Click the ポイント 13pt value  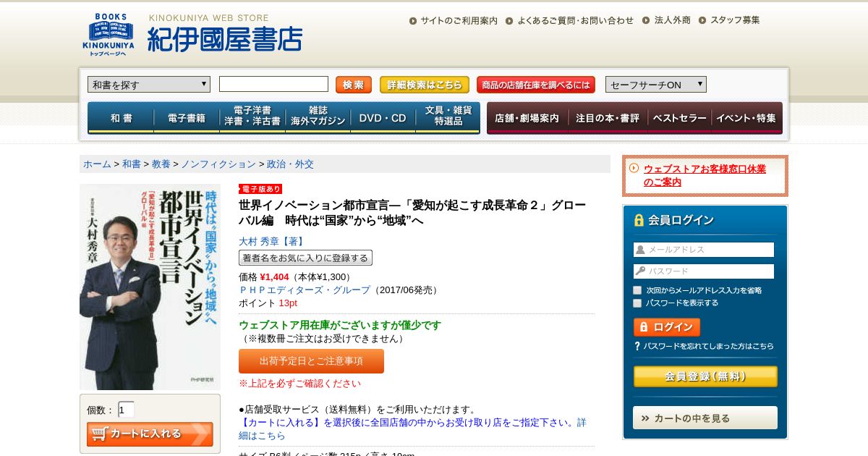(x=288, y=303)
